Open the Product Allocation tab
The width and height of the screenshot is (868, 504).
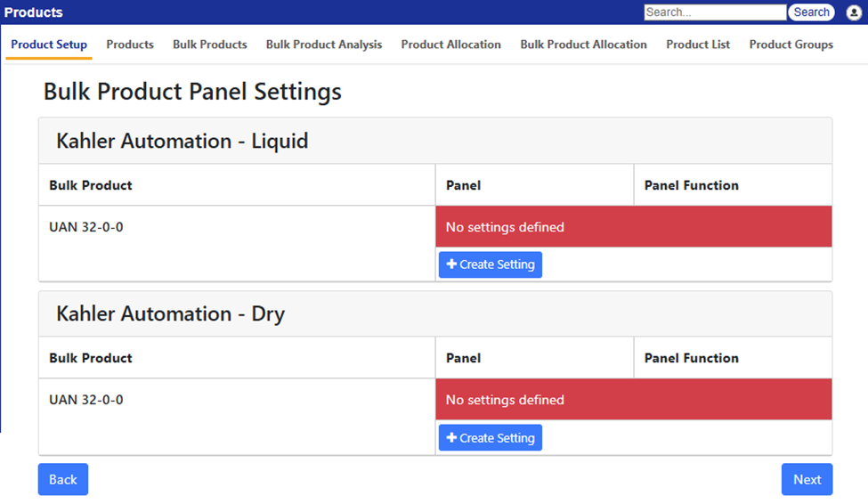tap(450, 45)
